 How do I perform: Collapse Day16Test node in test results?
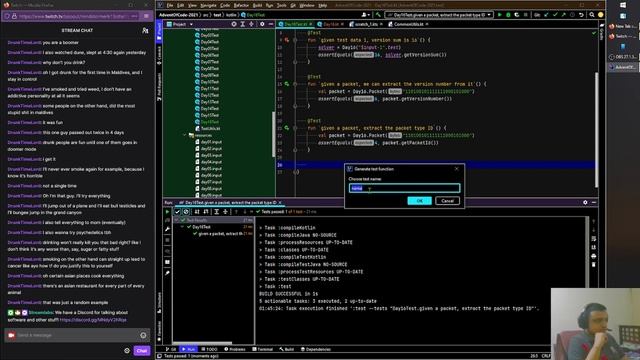click(x=182, y=227)
